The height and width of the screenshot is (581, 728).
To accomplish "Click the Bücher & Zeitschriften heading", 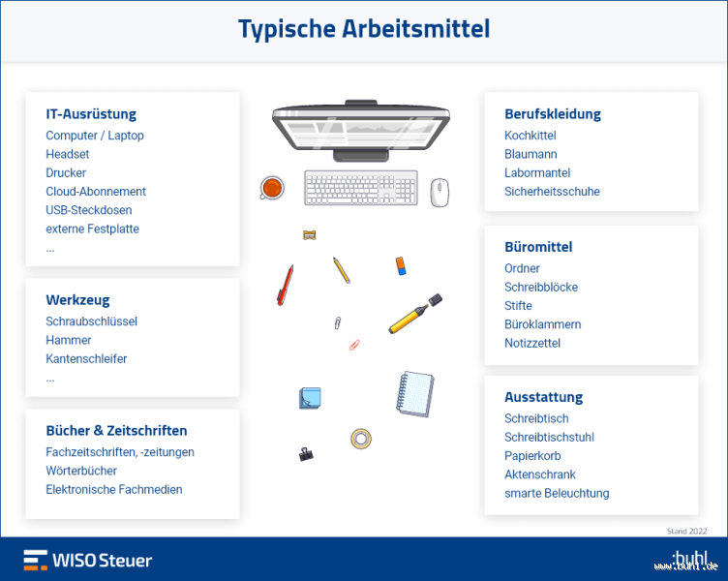I will point(116,431).
